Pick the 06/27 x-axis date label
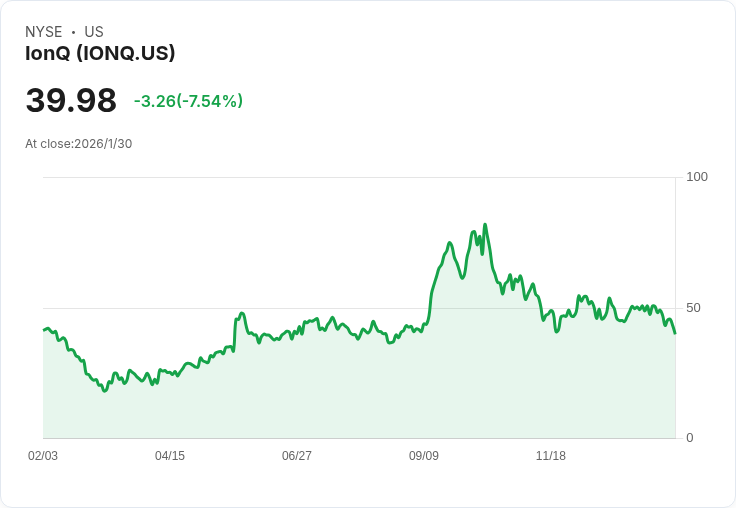 click(297, 456)
